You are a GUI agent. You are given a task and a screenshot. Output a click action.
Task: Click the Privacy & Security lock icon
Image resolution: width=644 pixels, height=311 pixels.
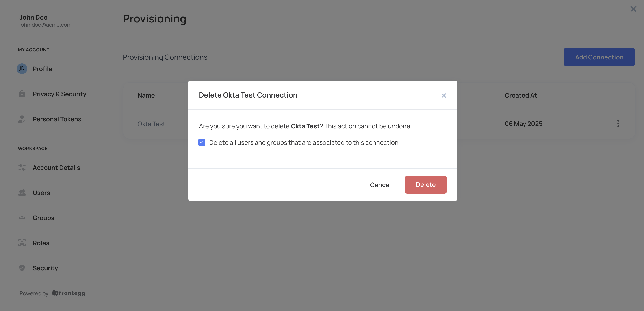tap(22, 94)
